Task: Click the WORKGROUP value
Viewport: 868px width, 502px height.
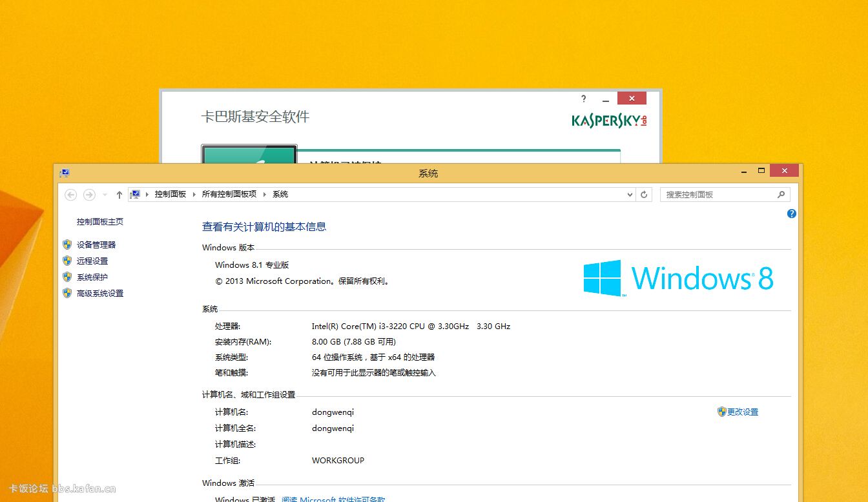Action: click(338, 461)
